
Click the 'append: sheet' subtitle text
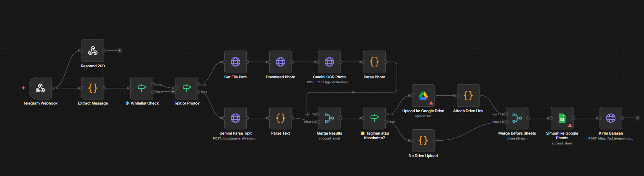[562, 144]
